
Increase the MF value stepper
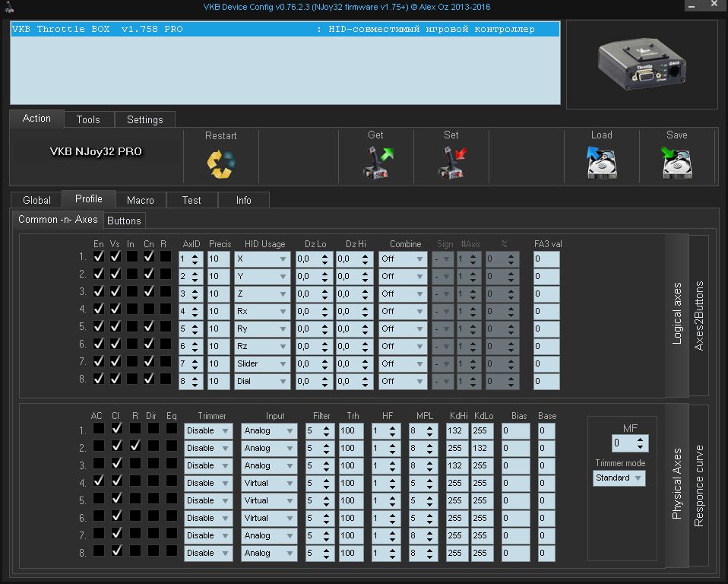click(642, 439)
